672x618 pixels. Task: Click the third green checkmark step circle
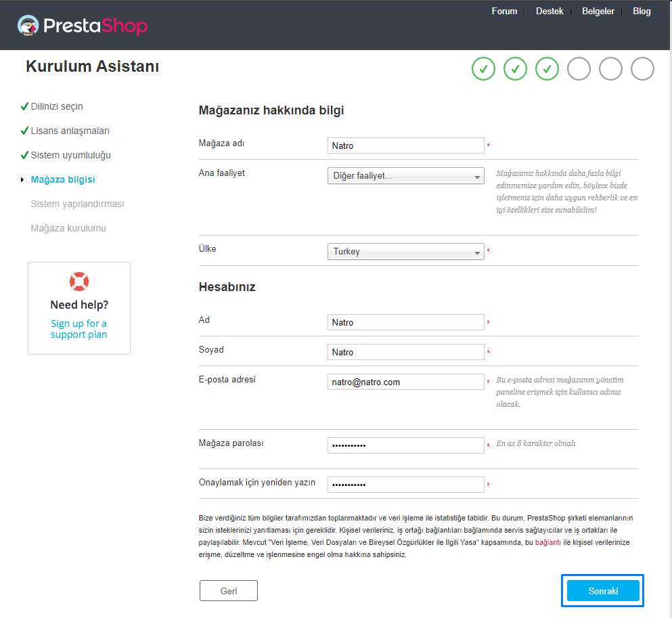click(547, 68)
